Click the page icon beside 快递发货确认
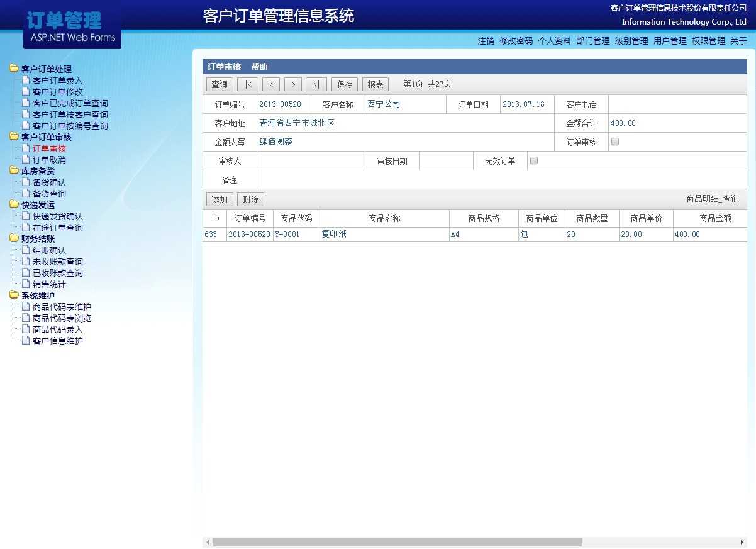The width and height of the screenshot is (756, 549). (x=26, y=216)
